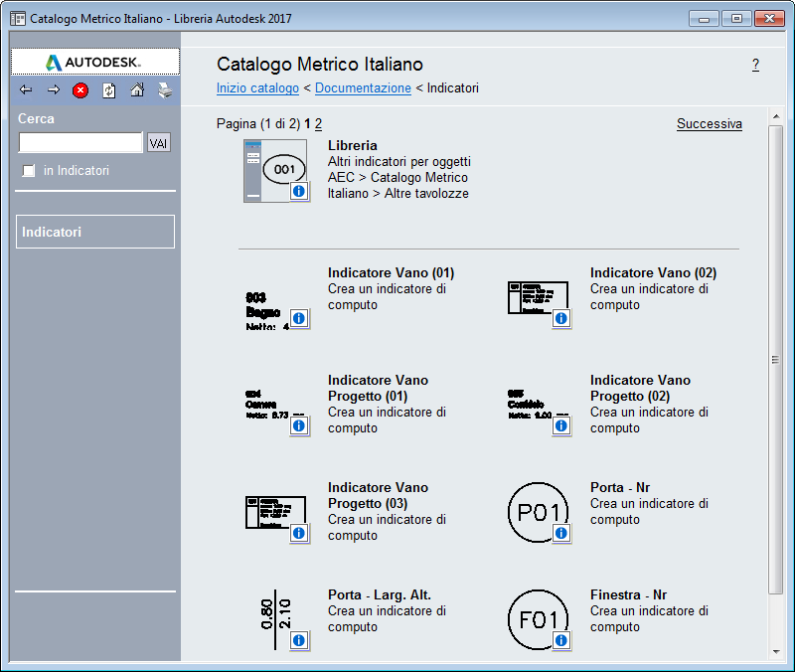Minimize the catalog window
Screen dimensions: 795x672
click(x=704, y=18)
